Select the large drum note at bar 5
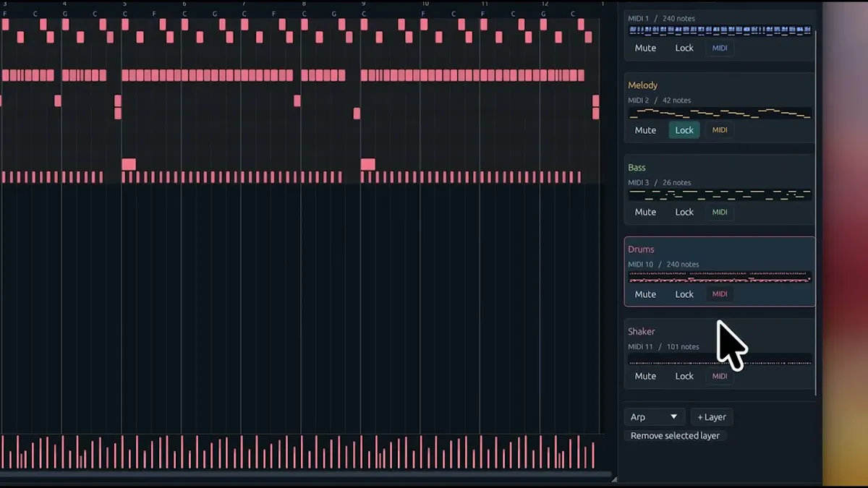The width and height of the screenshot is (868, 488). pyautogui.click(x=129, y=165)
